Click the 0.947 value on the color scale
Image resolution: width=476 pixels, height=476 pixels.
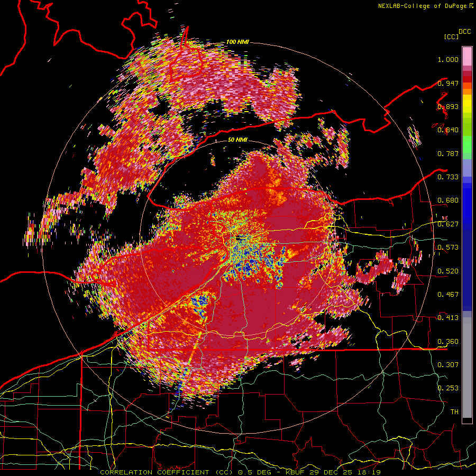(448, 83)
